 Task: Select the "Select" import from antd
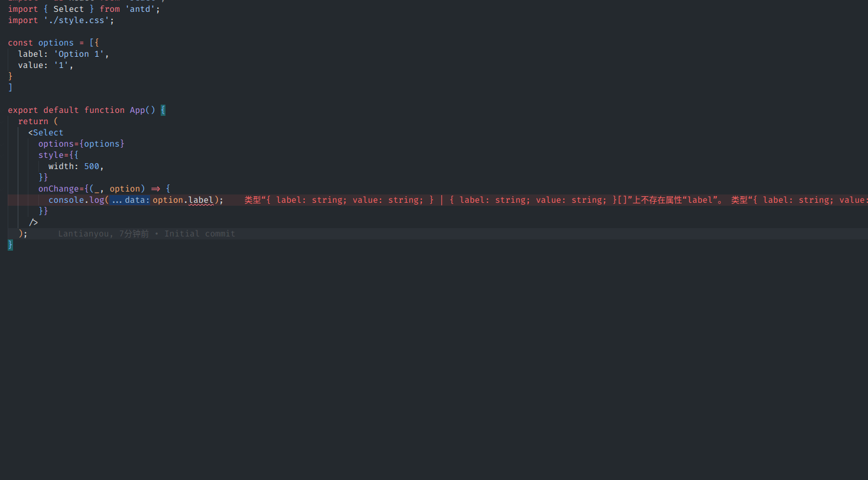[68, 8]
